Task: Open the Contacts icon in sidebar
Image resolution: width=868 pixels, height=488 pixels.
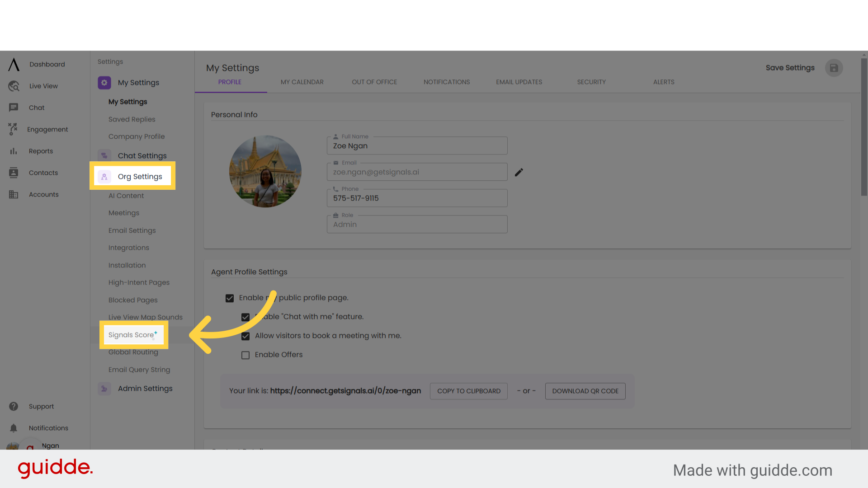Action: [x=14, y=173]
